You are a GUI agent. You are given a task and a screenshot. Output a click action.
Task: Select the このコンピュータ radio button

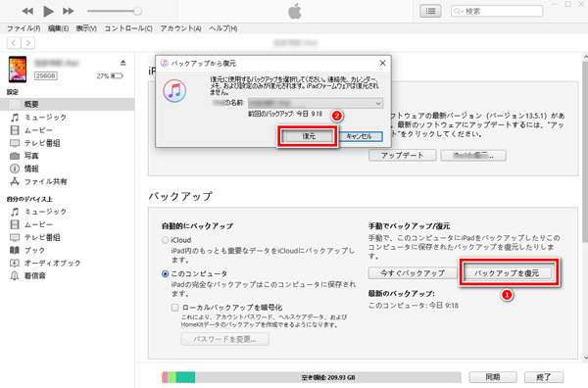coord(165,274)
